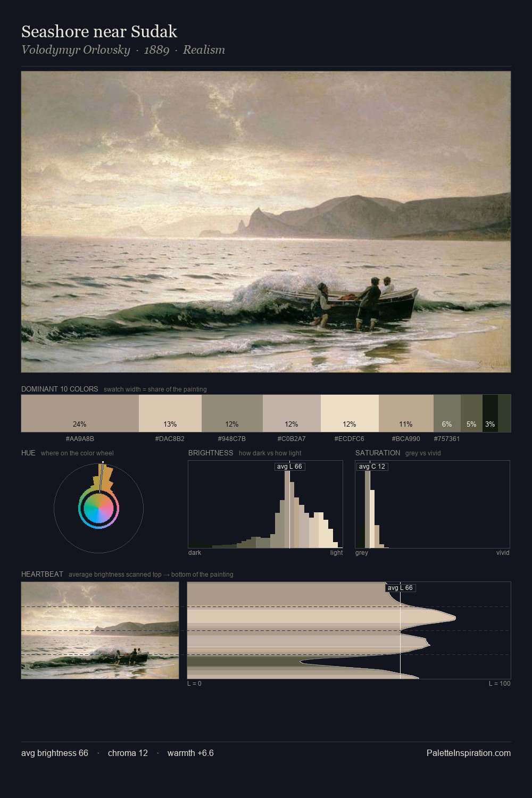Image resolution: width=532 pixels, height=798 pixels.
Task: Click the 'warmth +6.6' footer text
Action: [190, 753]
